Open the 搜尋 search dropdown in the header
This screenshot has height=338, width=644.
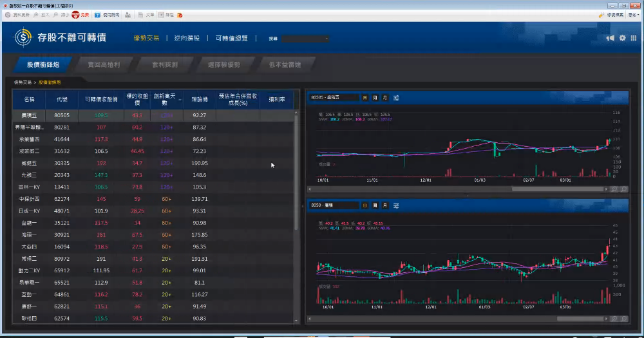coord(305,39)
